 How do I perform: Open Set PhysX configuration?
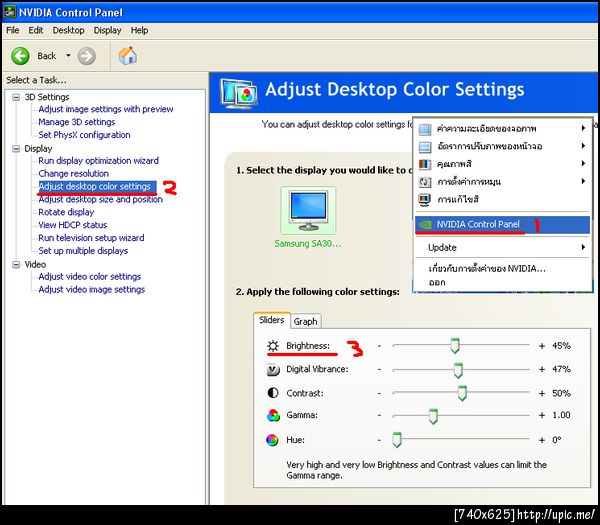pyautogui.click(x=84, y=135)
